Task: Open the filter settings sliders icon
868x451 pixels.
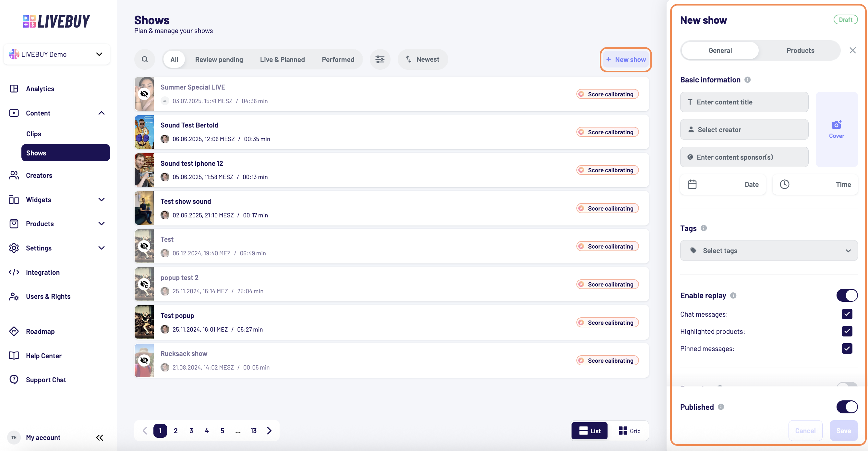Action: (x=380, y=59)
